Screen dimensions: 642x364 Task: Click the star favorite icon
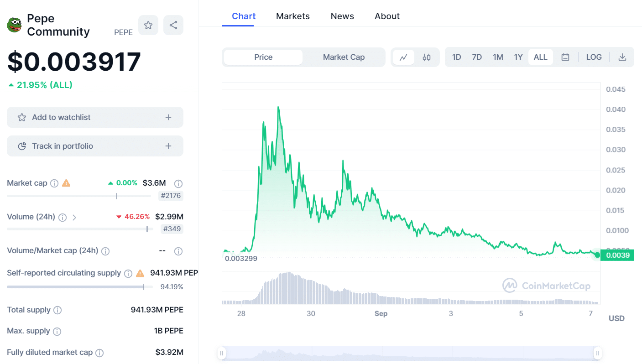148,25
